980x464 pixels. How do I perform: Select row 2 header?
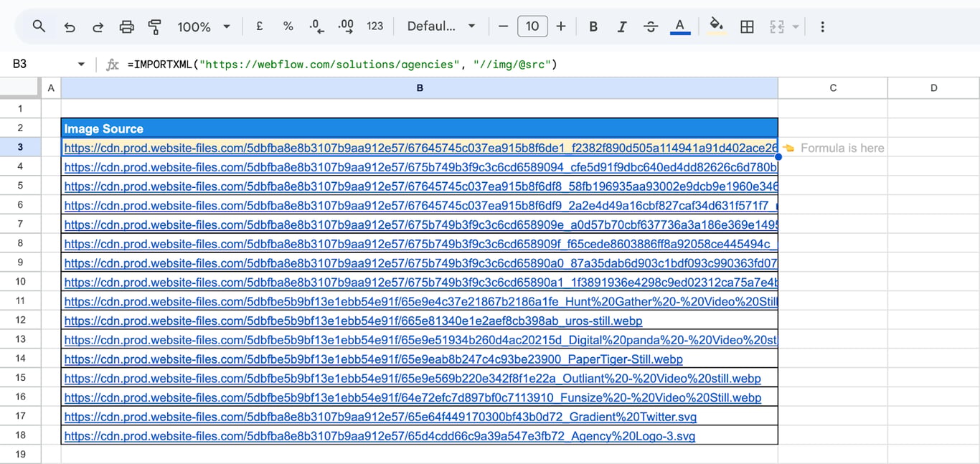[x=20, y=128]
